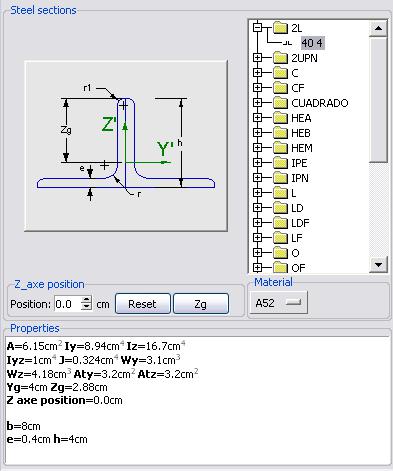The width and height of the screenshot is (393, 471).
Task: Click the CUADRADO folder icon
Action: click(x=280, y=103)
